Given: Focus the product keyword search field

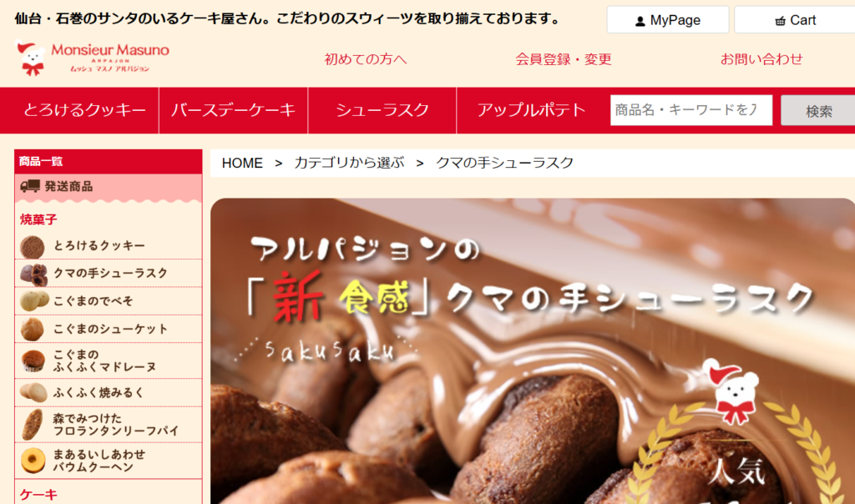Looking at the screenshot, I should [691, 110].
